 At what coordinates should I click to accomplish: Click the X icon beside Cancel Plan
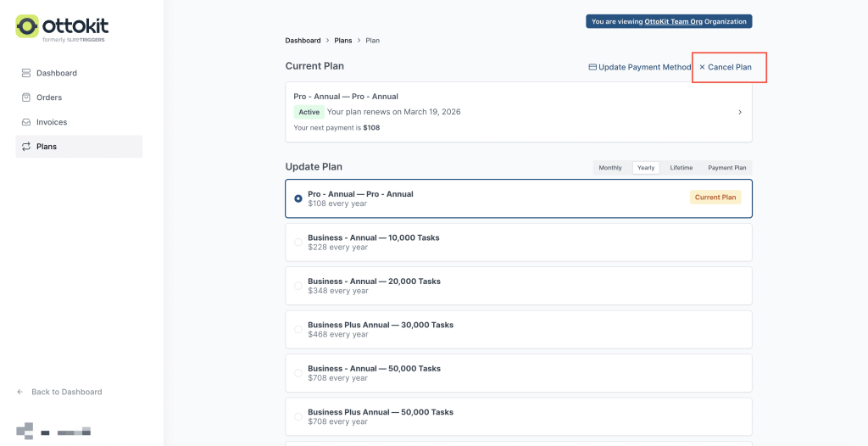point(703,67)
